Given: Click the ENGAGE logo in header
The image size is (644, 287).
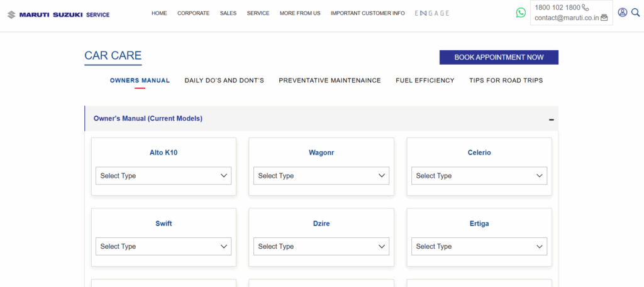Looking at the screenshot, I should click(x=432, y=13).
